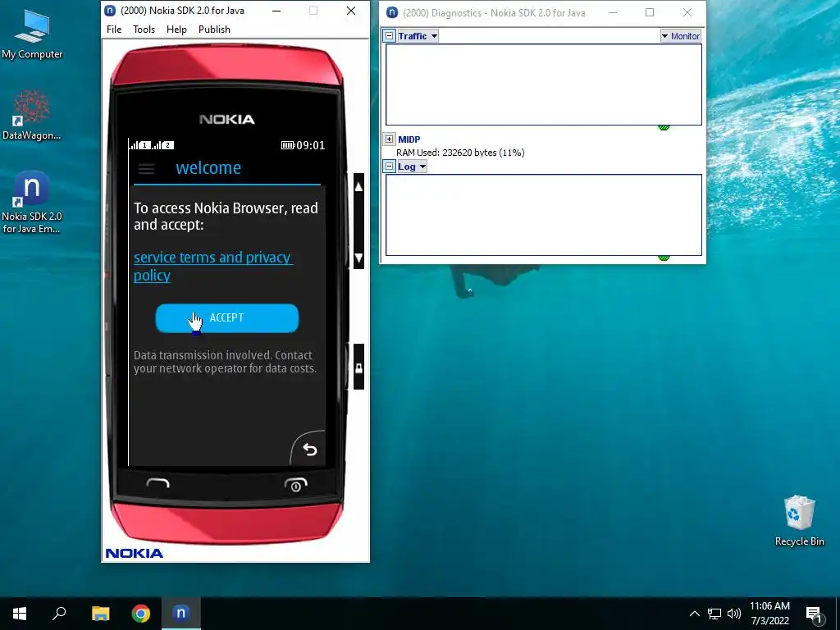Open the Help menu
This screenshot has height=630, width=840.
pos(176,30)
